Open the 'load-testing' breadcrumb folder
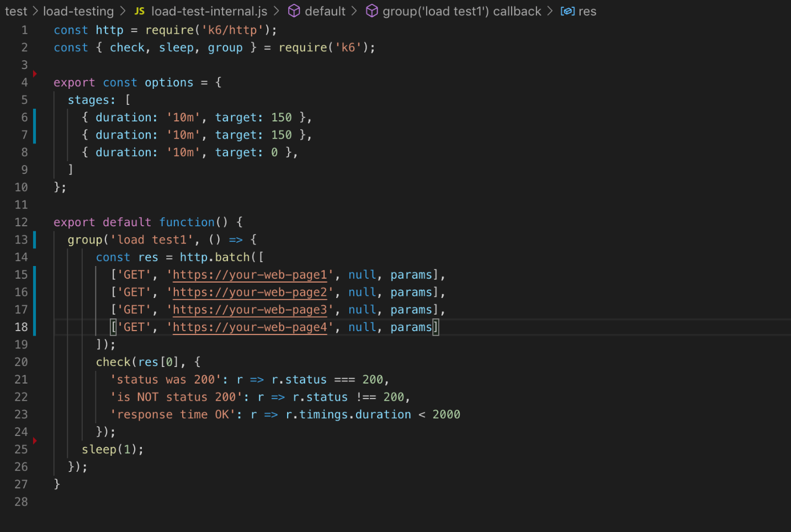This screenshot has width=791, height=532. (x=78, y=11)
